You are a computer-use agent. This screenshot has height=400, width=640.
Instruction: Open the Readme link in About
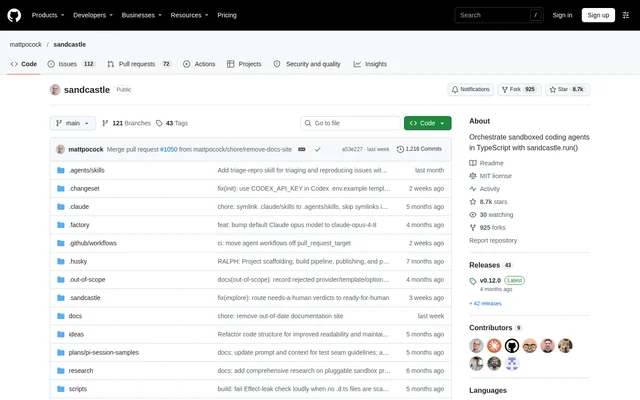[x=487, y=163]
